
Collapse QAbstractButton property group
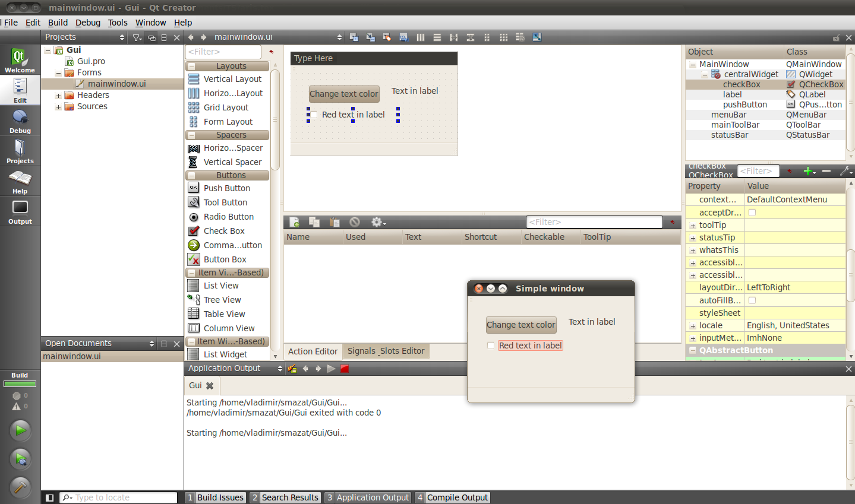692,350
